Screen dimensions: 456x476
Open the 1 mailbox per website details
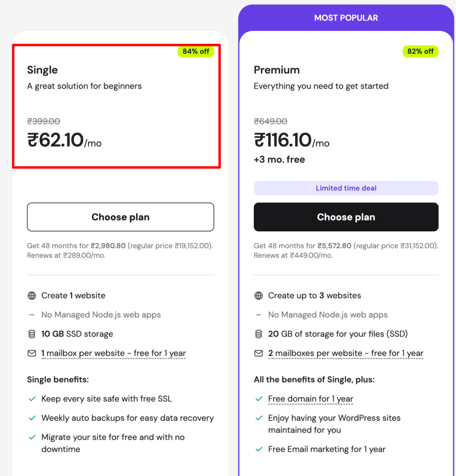pyautogui.click(x=113, y=354)
